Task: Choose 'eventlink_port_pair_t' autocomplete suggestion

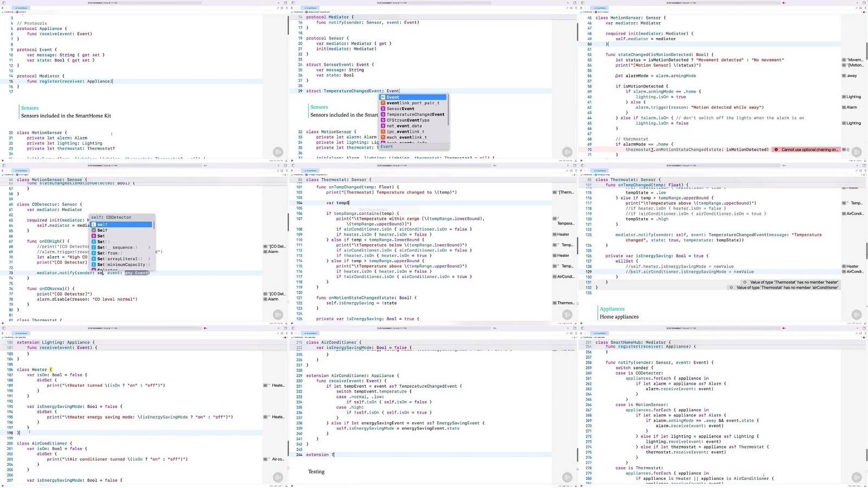Action: (412, 103)
